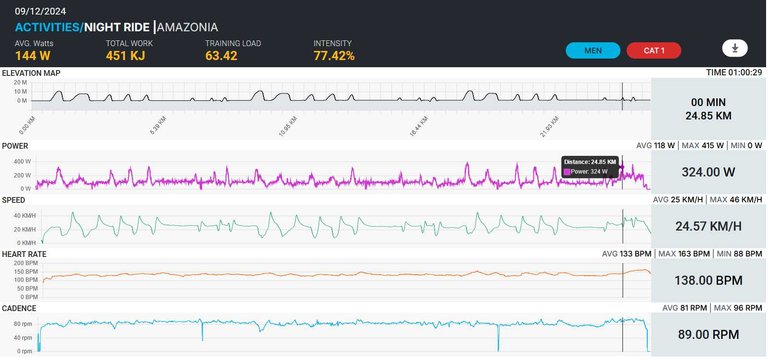Screen dimensions: 768x362
Task: Click the speed MAX 46 KM/H stat
Action: [736, 200]
